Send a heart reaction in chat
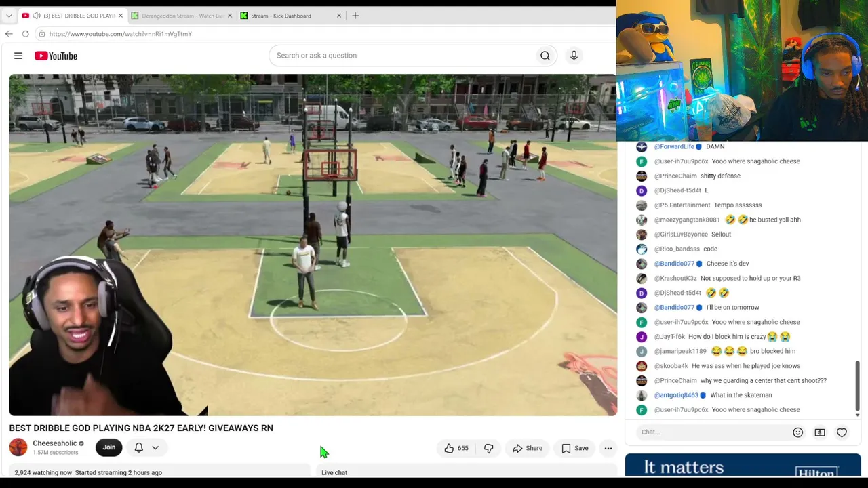868x488 pixels. click(842, 432)
